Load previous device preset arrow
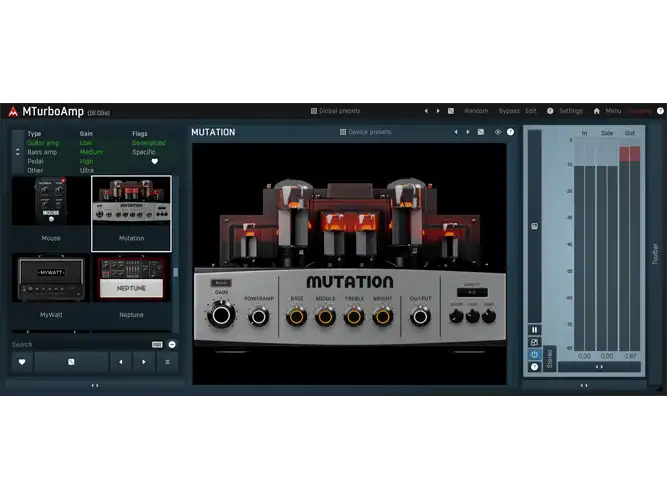The height and width of the screenshot is (500, 667). tap(456, 132)
